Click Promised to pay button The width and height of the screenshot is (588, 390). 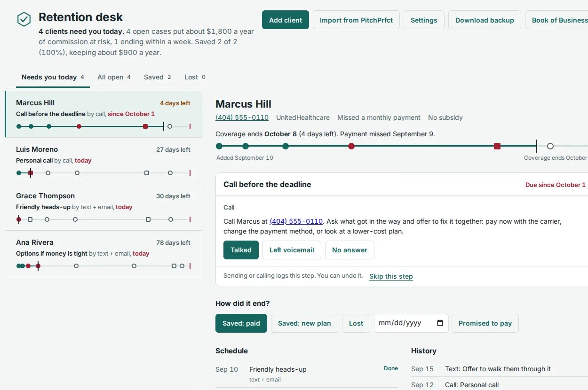[485, 323]
